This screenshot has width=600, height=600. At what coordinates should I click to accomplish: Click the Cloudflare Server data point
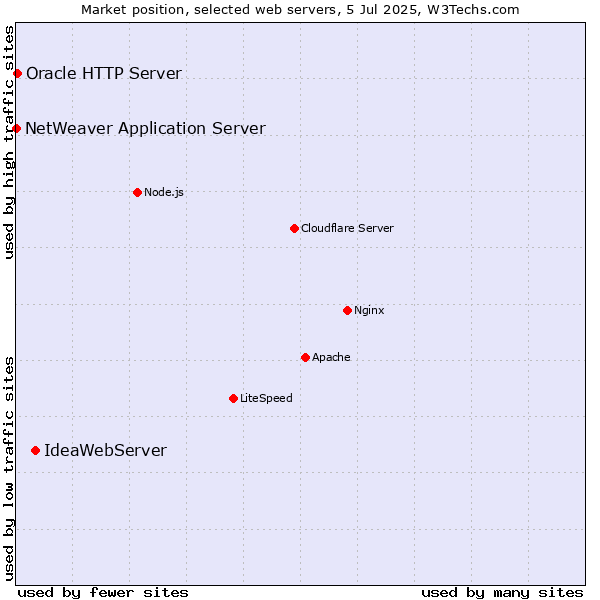click(294, 228)
